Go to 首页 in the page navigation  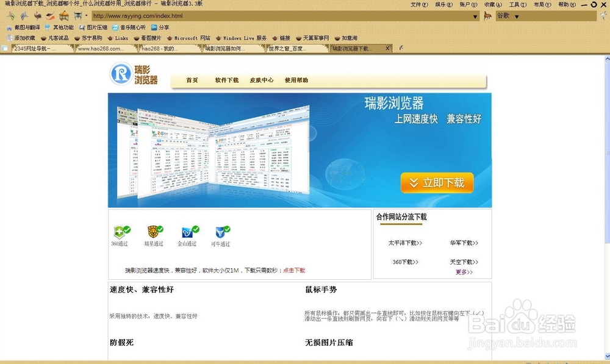click(192, 80)
